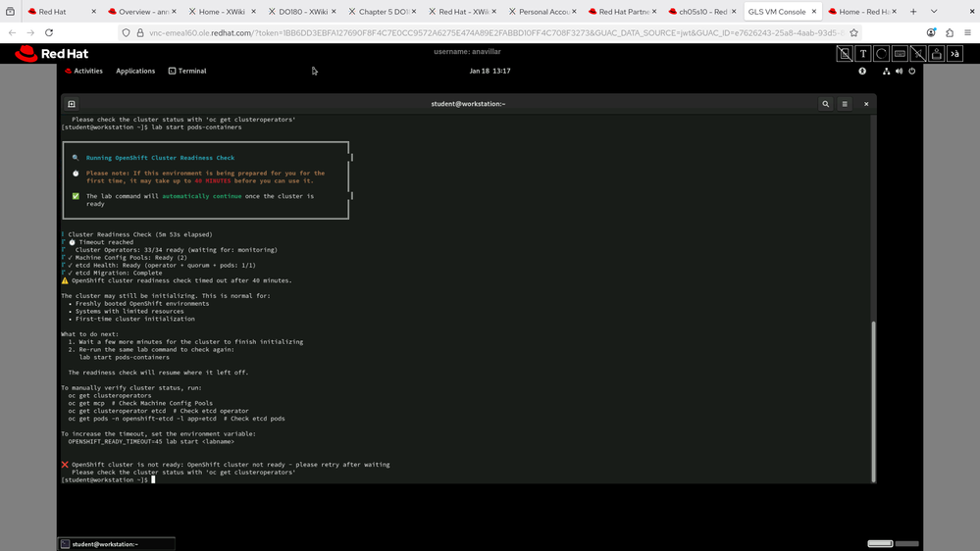Click the Firefox recent browsing view icon
The width and height of the screenshot is (980, 551).
(x=10, y=11)
